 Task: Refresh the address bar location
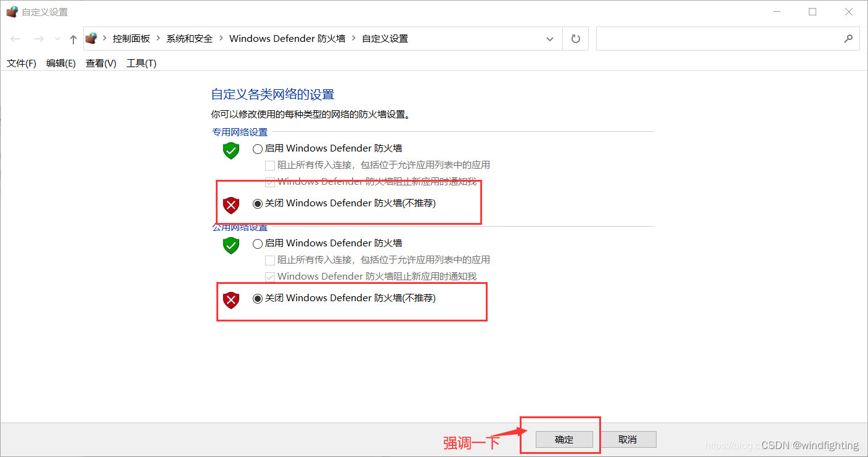(x=576, y=39)
